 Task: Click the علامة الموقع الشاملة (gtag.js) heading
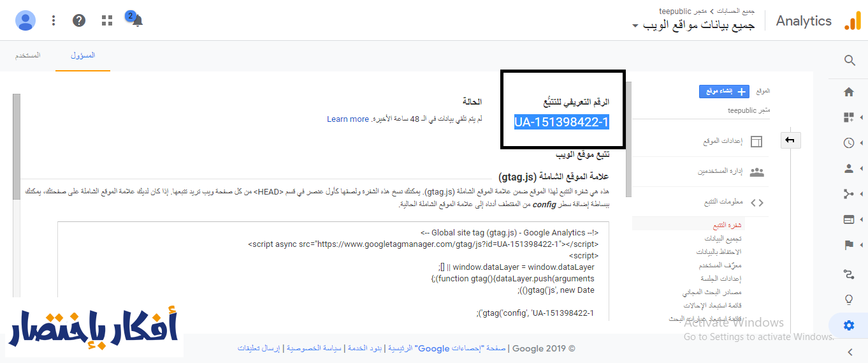pos(553,177)
